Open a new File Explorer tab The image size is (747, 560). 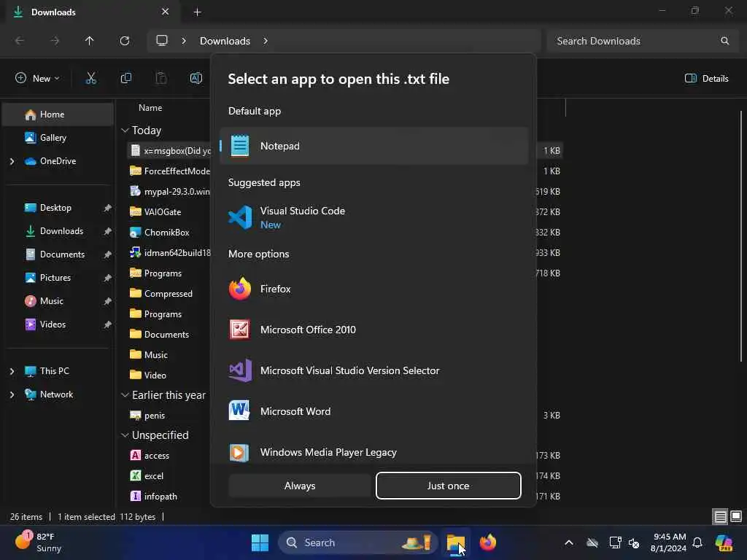click(x=197, y=12)
